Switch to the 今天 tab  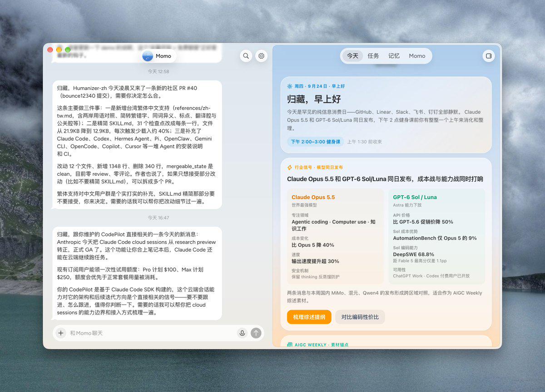point(352,56)
